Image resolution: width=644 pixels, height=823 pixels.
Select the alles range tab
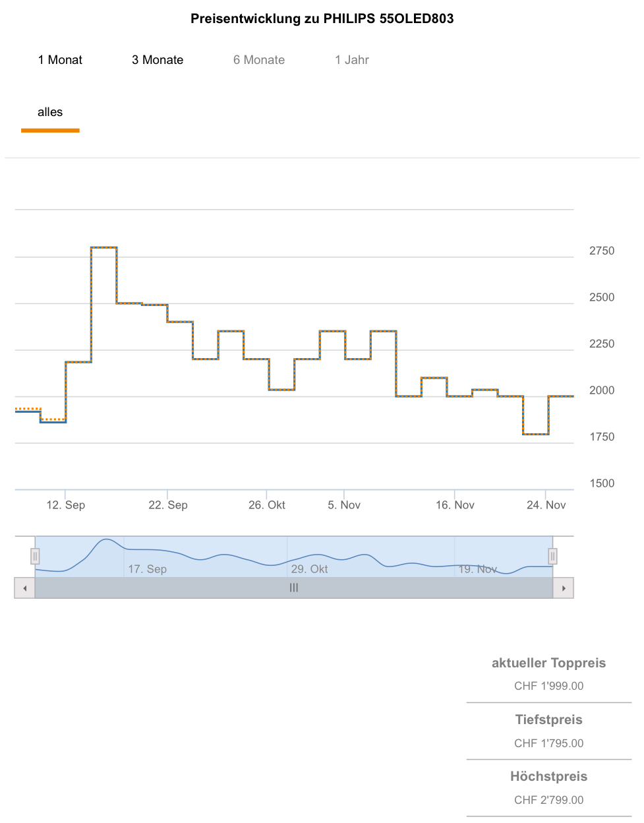(x=50, y=113)
